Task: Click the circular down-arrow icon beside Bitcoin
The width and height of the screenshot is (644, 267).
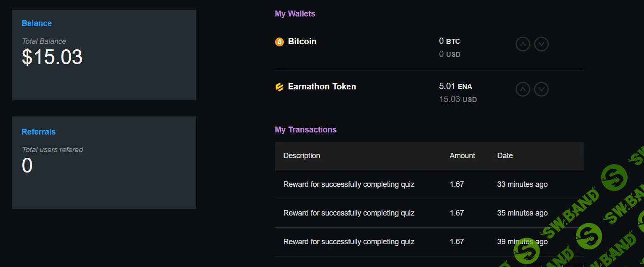Action: [x=542, y=44]
